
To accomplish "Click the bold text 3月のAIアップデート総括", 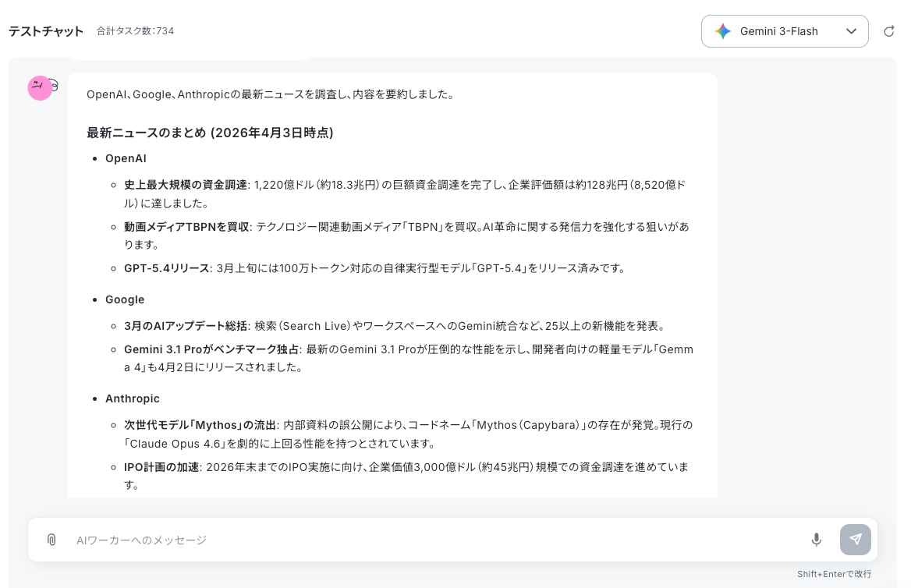I will tap(186, 326).
